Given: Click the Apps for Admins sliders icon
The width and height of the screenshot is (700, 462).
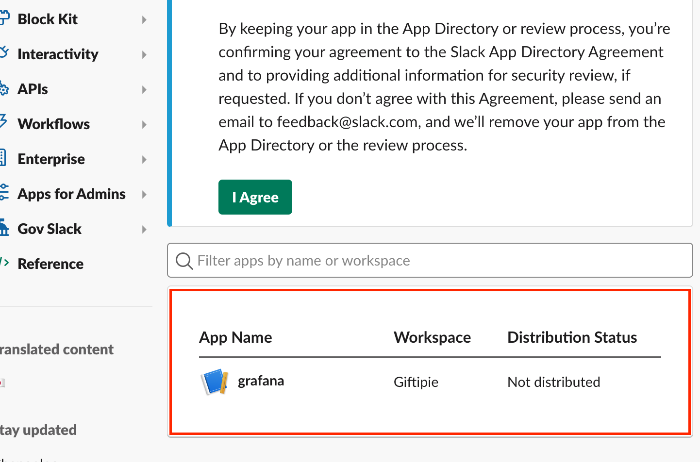Looking at the screenshot, I should pos(4,193).
